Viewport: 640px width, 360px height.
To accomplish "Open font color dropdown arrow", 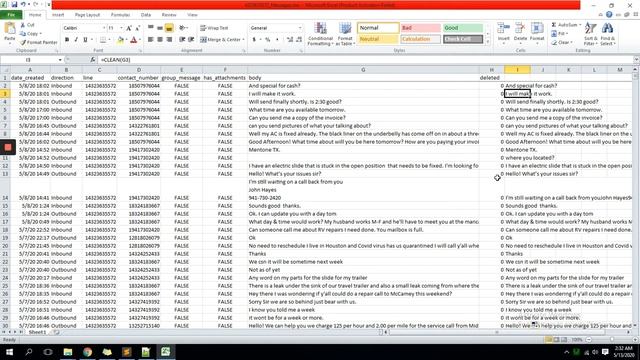I will tap(140, 40).
